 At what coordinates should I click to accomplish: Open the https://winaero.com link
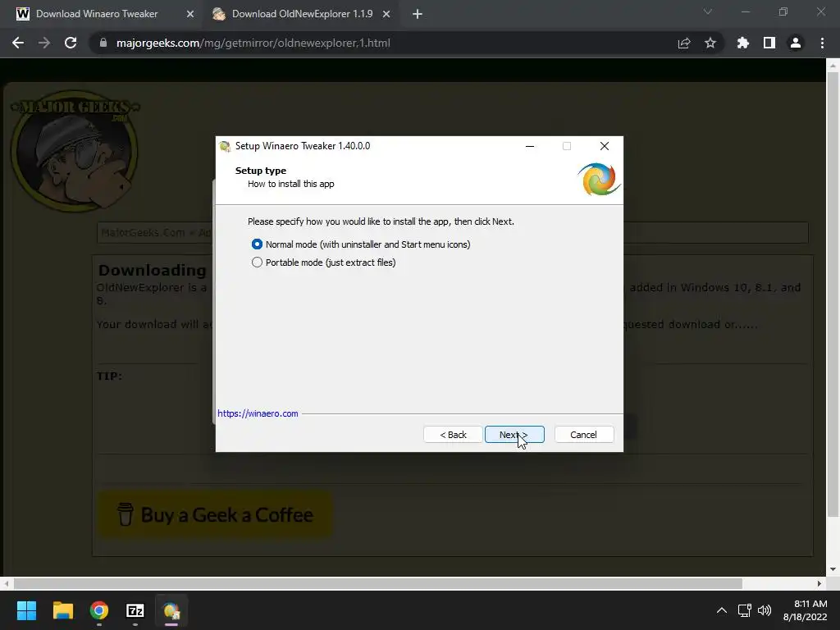(258, 413)
